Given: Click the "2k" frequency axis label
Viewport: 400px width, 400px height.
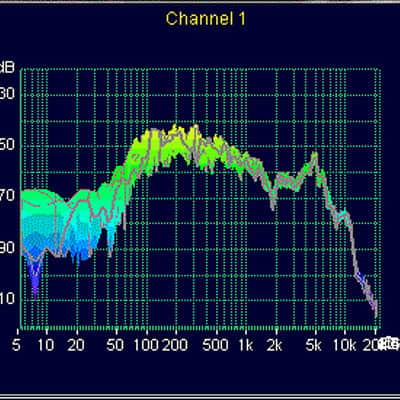Looking at the screenshot, I should tap(274, 345).
